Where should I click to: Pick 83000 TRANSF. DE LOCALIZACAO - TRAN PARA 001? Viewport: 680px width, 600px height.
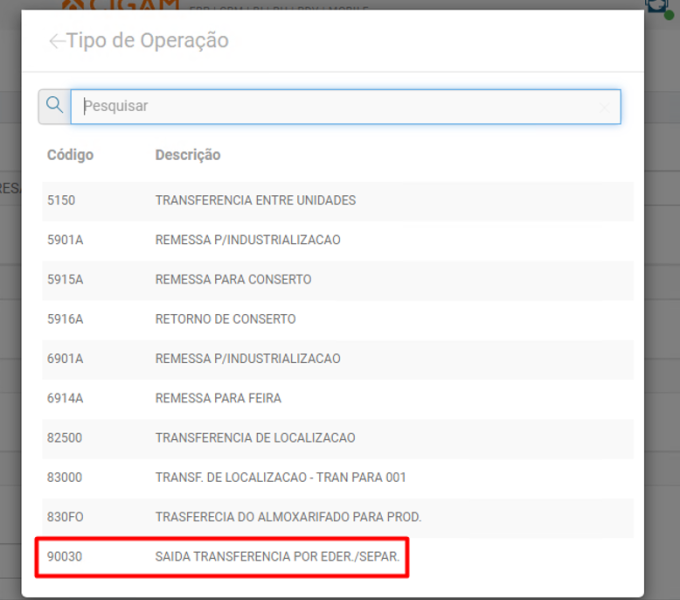338,478
